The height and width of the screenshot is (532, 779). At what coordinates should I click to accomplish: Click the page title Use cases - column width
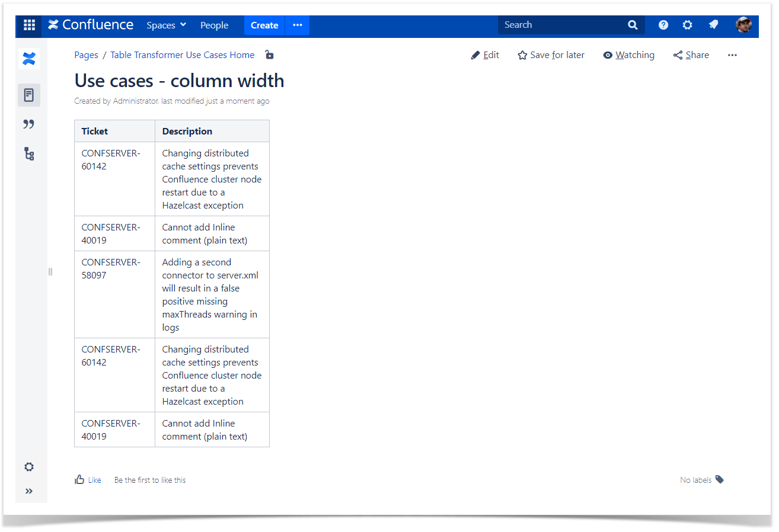tap(179, 81)
